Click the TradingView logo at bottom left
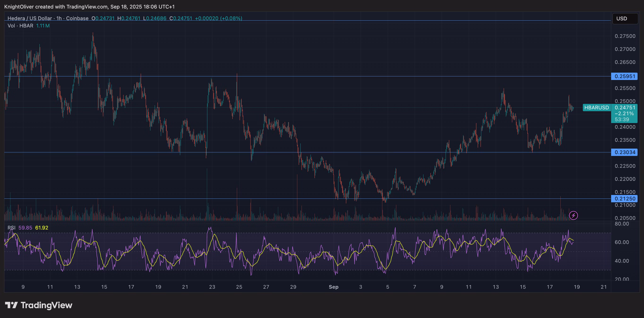Screen dimensions: 644x318 (x=39, y=305)
